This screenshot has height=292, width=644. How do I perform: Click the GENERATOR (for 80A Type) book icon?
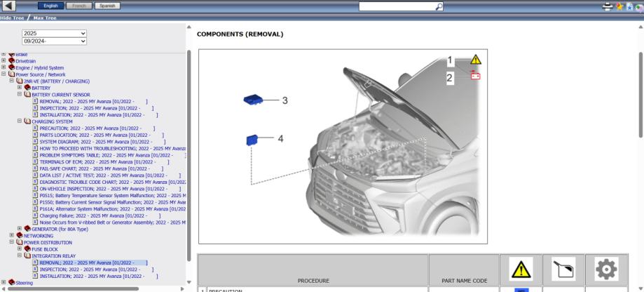27,229
